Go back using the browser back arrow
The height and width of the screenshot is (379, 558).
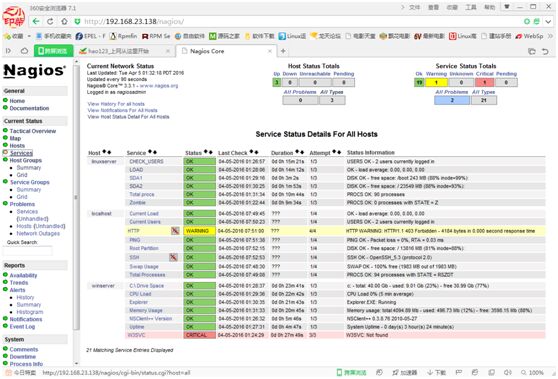click(x=36, y=21)
